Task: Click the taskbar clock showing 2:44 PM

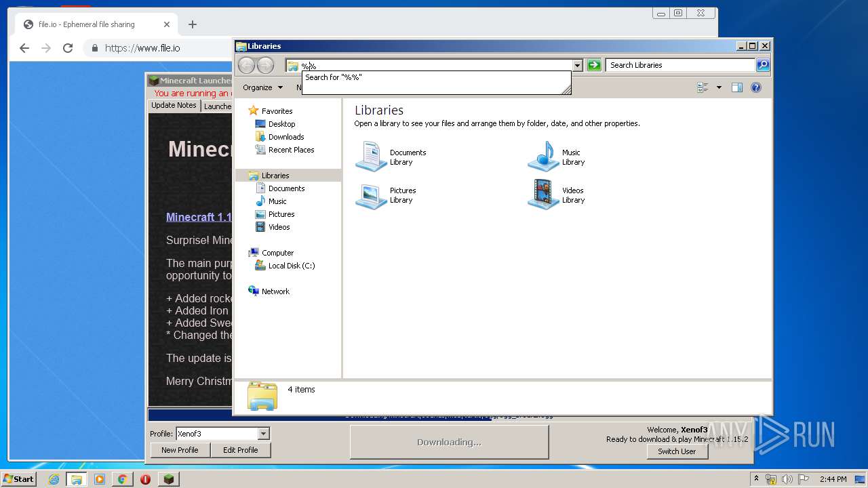Action: click(833, 479)
